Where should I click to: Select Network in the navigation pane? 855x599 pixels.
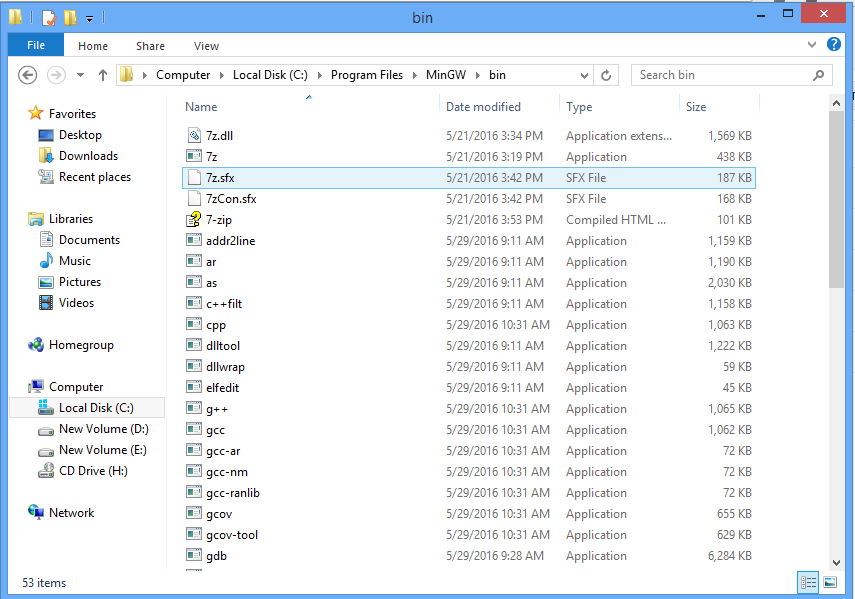[71, 513]
